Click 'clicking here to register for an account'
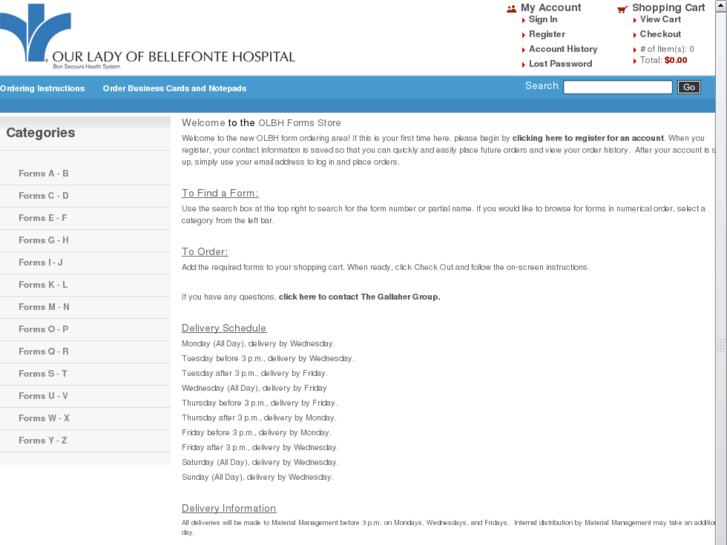This screenshot has height=545, width=727. click(x=588, y=138)
